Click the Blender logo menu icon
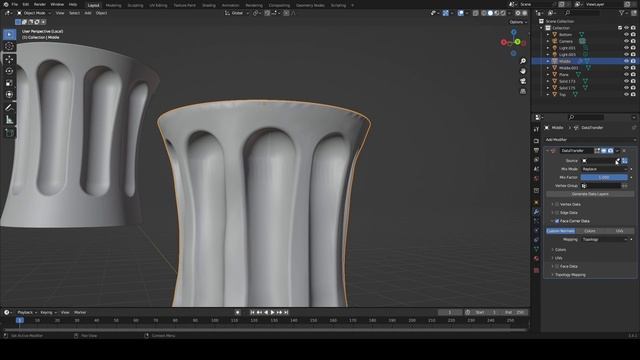The image size is (640, 360). pyautogui.click(x=6, y=4)
